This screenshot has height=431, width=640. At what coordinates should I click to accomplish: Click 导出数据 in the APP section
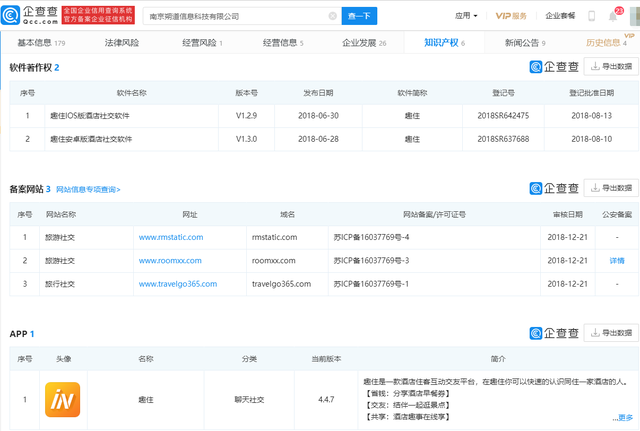[611, 333]
